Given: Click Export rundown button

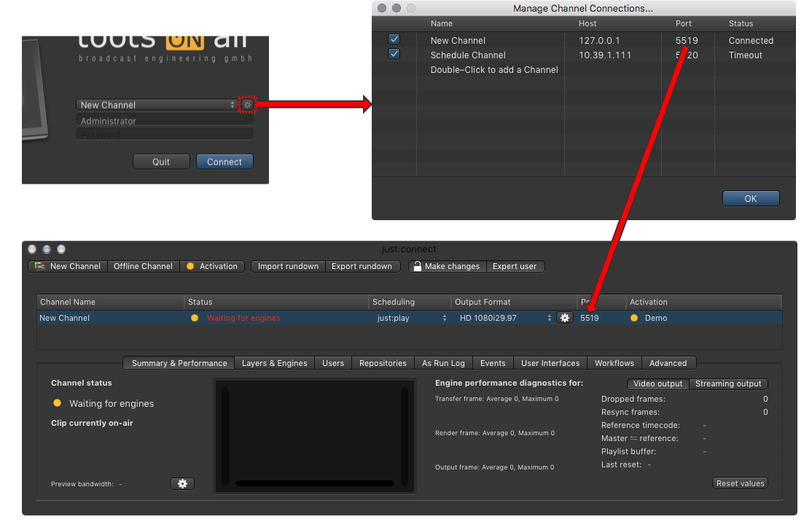Looking at the screenshot, I should point(362,266).
